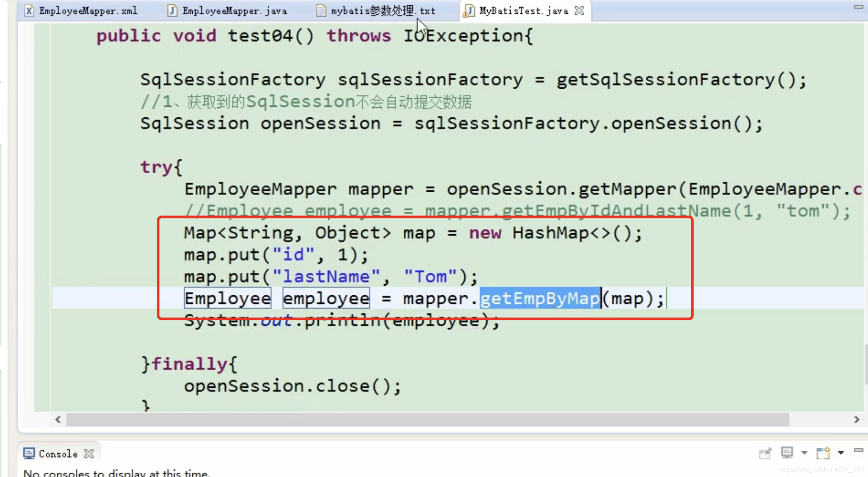868x477 pixels.
Task: Minimize the Console panel
Action: click(858, 451)
